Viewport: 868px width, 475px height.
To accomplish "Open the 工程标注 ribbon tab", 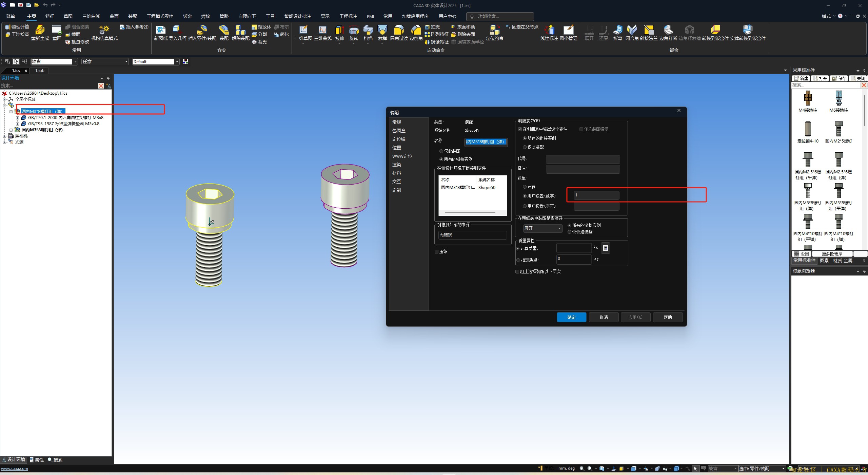I will 348,16.
